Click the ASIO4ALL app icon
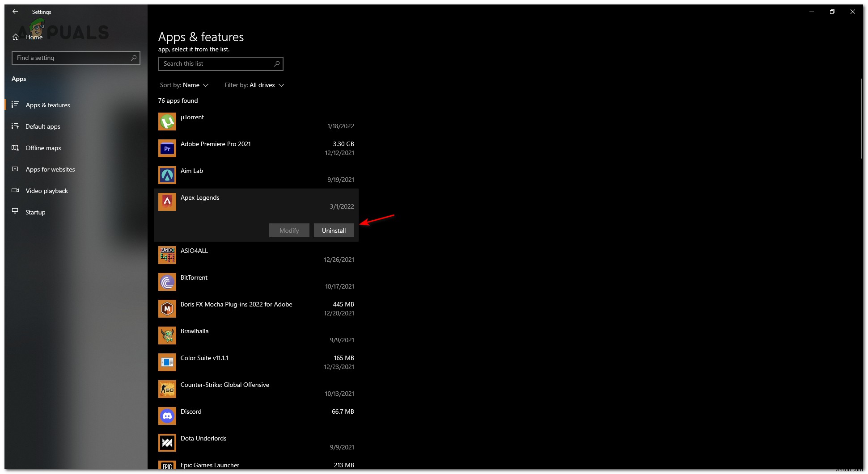868x474 pixels. click(167, 255)
